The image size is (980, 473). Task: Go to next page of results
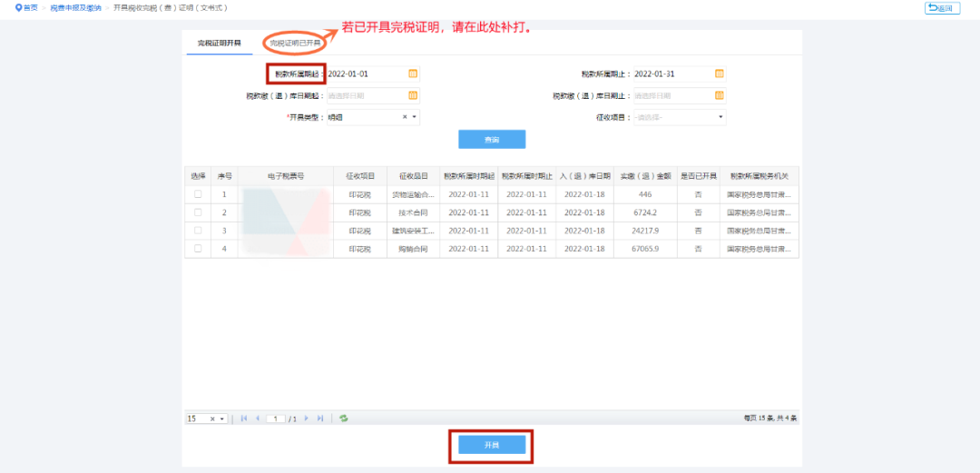307,418
